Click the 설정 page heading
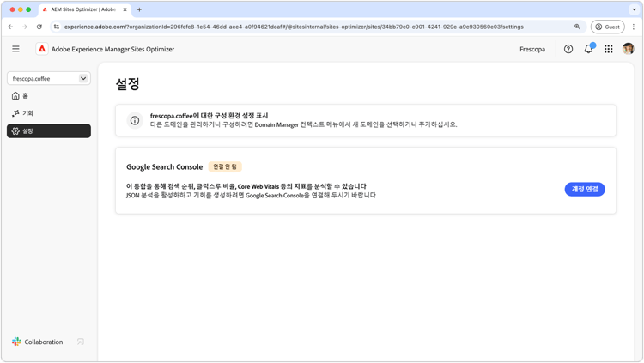The image size is (644, 363). point(128,84)
